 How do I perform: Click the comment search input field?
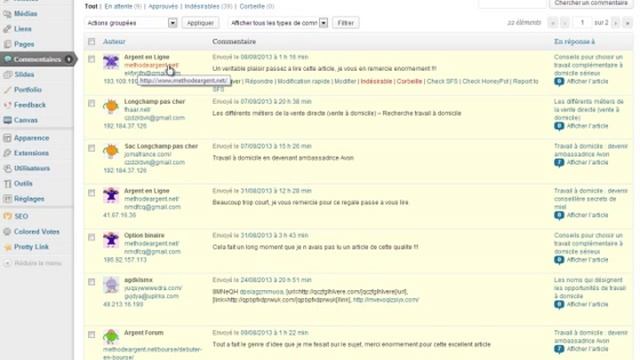point(512,3)
